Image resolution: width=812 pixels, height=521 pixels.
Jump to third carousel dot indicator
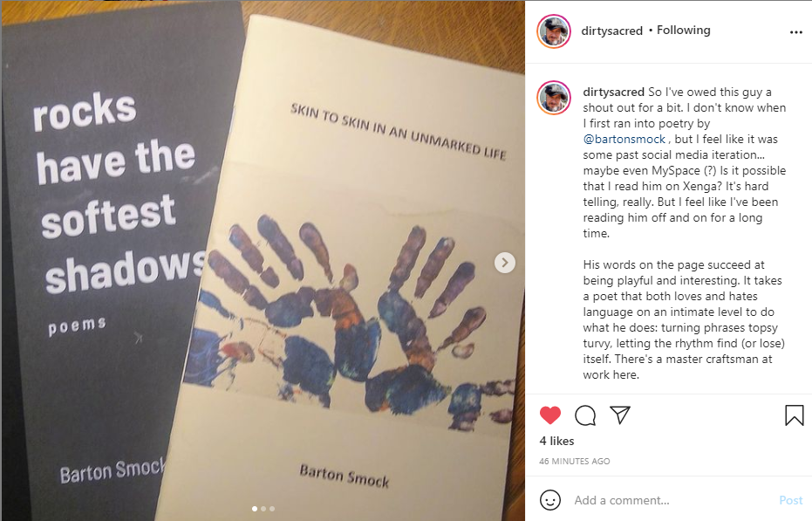click(x=272, y=509)
